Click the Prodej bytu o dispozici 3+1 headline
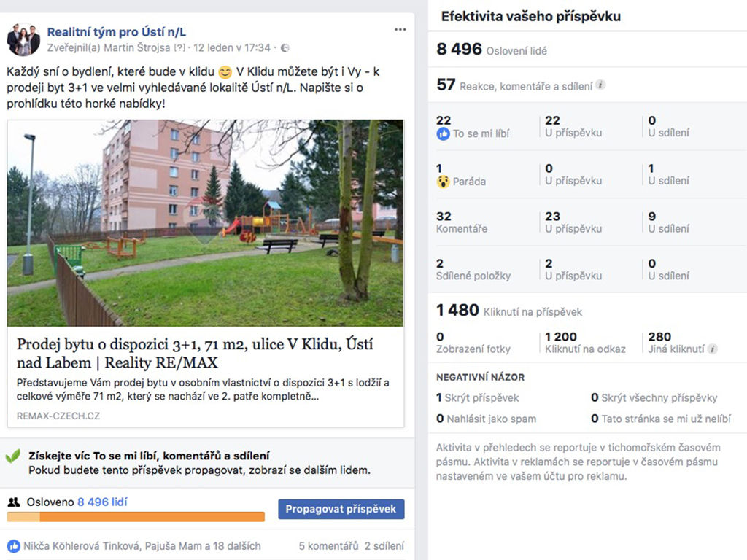Image resolution: width=747 pixels, height=560 pixels. click(195, 354)
